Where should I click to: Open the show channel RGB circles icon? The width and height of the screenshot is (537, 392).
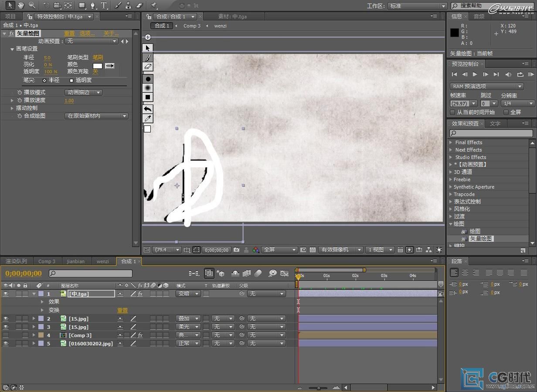click(256, 250)
